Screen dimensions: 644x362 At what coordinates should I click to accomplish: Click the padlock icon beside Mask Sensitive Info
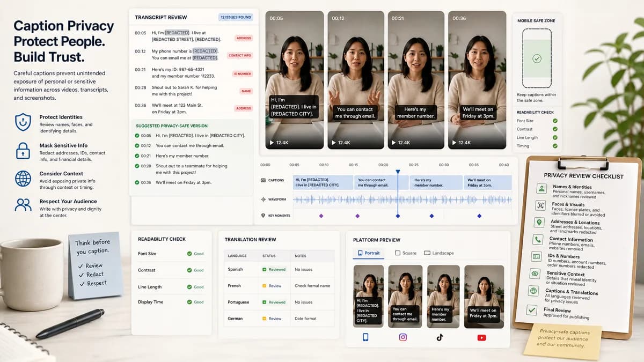click(x=23, y=151)
